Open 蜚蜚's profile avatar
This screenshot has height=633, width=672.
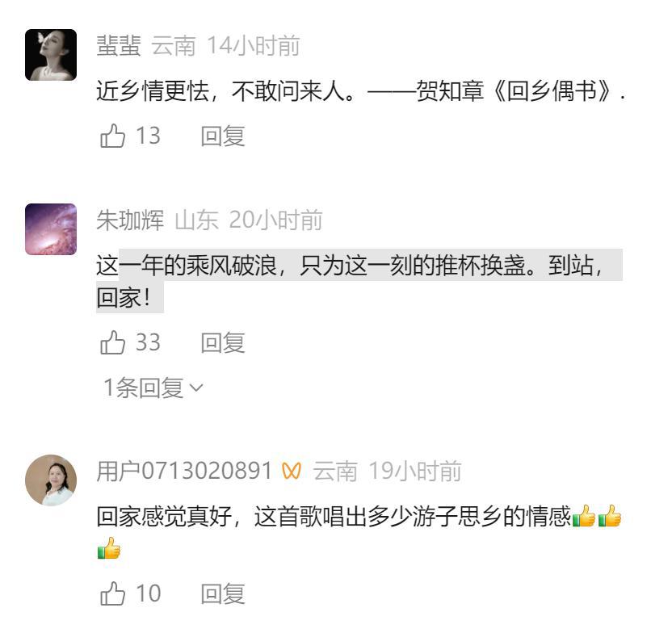51,55
